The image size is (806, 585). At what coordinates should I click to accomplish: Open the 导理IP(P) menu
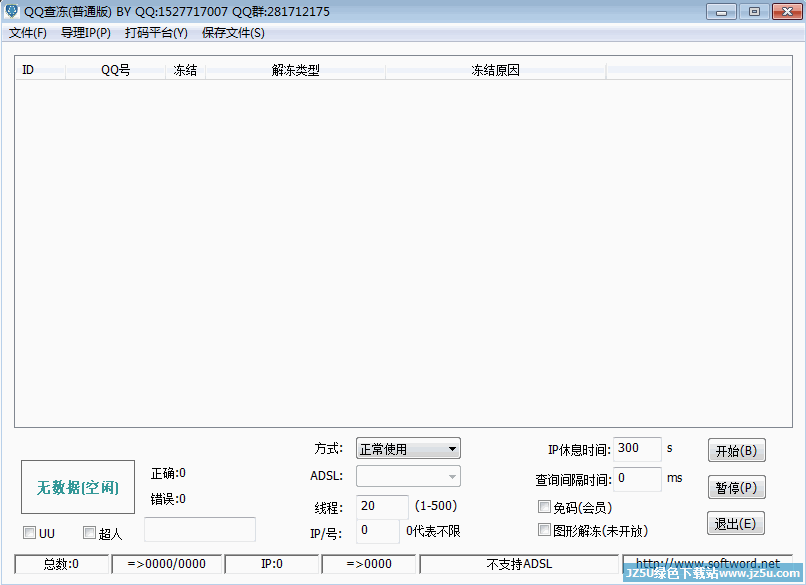86,33
